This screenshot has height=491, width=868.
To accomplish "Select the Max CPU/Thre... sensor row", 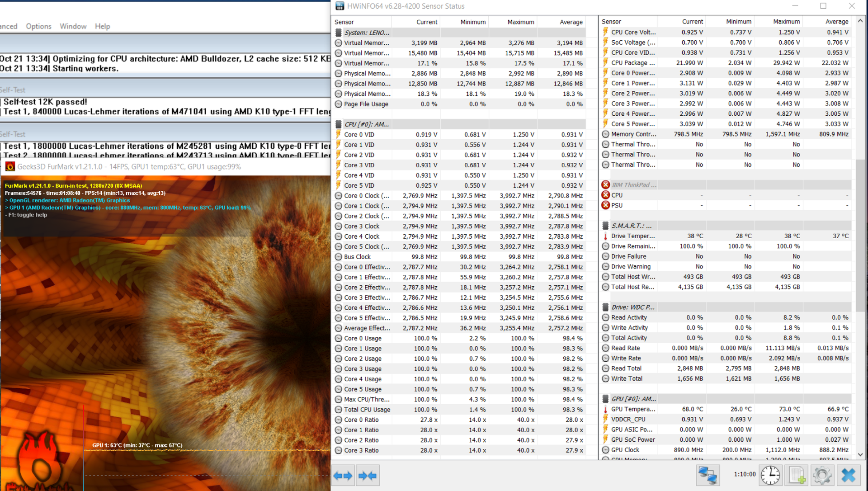I will (459, 400).
